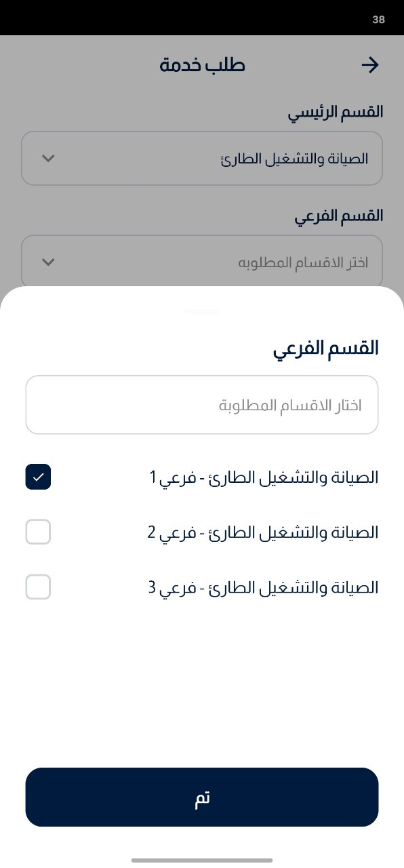
Task: Tap the status bar clock showing 38
Action: click(x=378, y=20)
